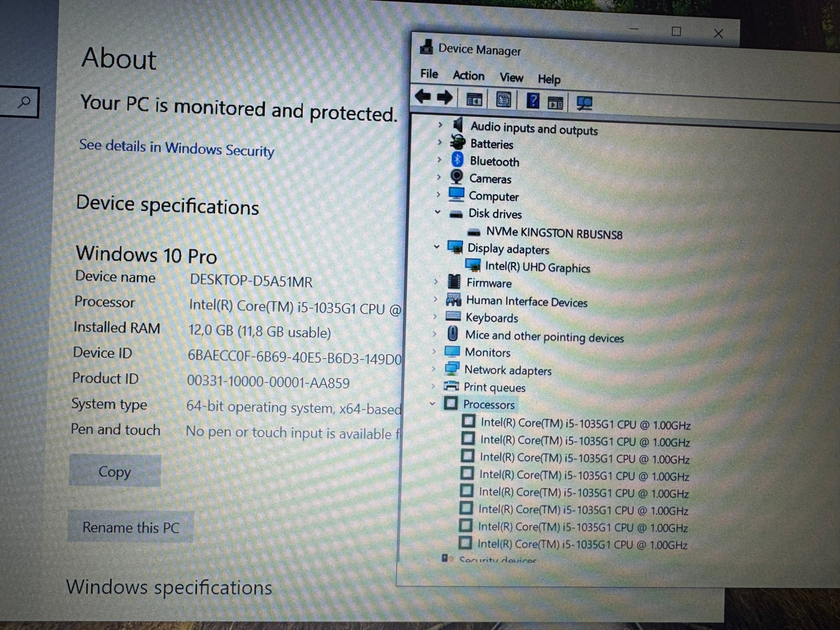This screenshot has width=840, height=630.
Task: Select the Monitors label
Action: point(487,352)
